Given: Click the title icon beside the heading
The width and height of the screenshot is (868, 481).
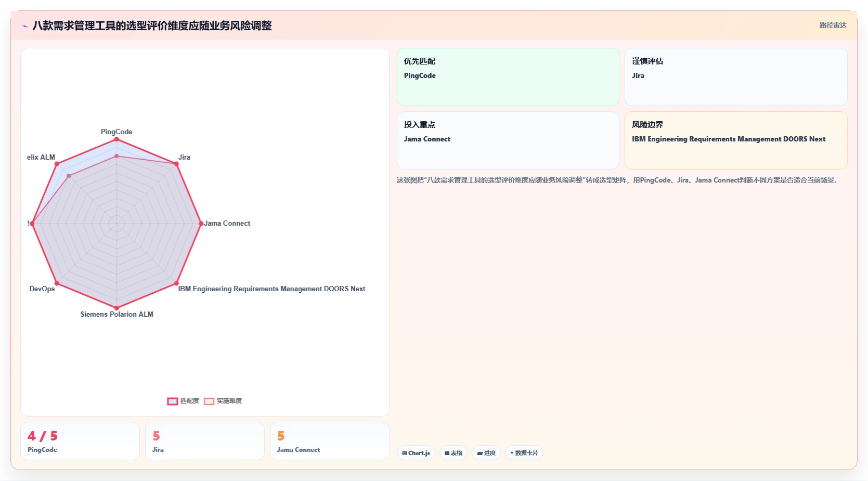Looking at the screenshot, I should point(24,26).
